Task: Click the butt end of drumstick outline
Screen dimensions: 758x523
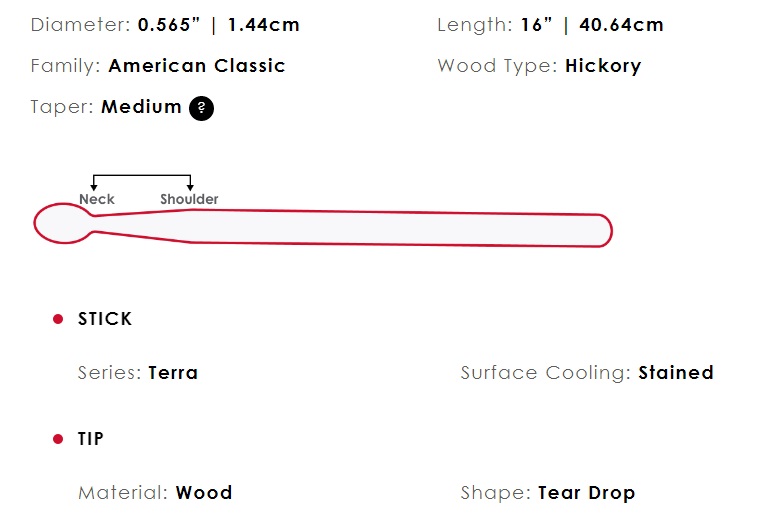Action: pos(602,230)
